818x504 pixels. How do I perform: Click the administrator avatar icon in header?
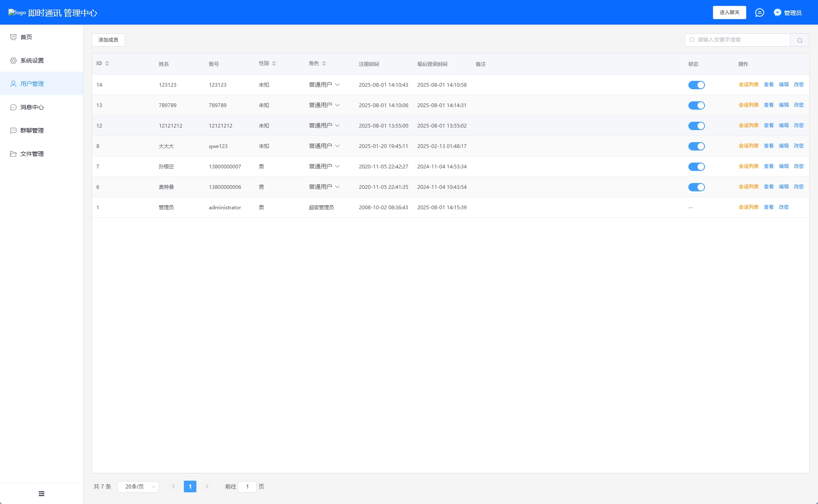point(777,13)
